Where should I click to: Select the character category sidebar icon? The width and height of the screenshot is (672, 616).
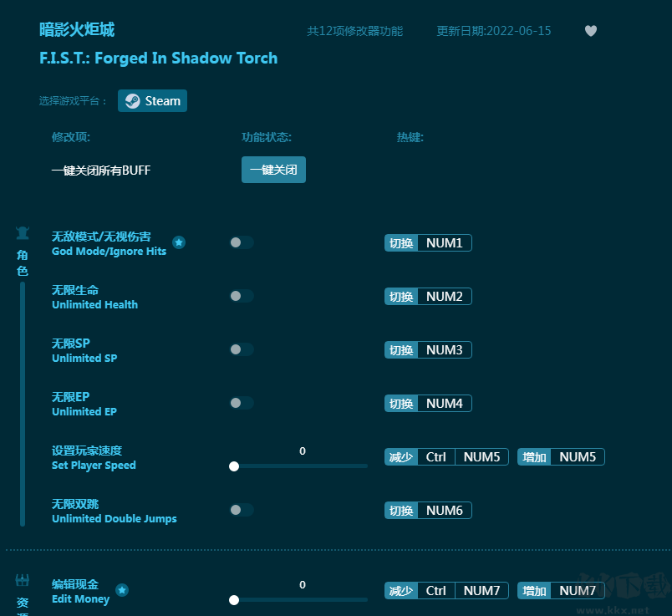[23, 233]
